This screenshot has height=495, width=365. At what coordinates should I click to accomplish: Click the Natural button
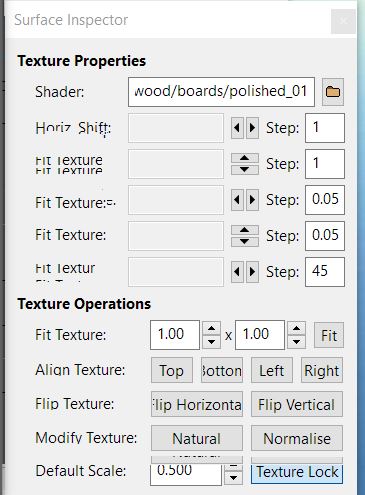197,438
